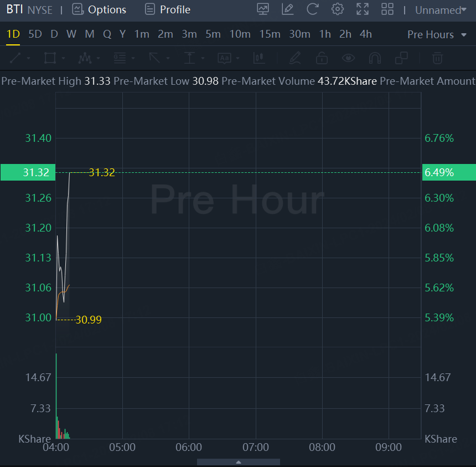Refresh the chart with the reload icon
Image resolution: width=476 pixels, height=467 pixels.
click(312, 9)
